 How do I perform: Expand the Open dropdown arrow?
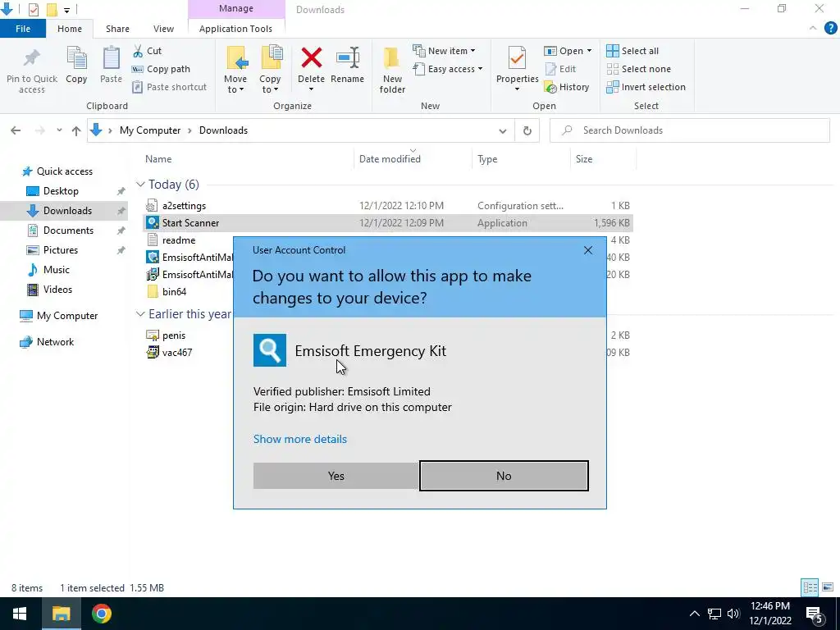pos(589,51)
